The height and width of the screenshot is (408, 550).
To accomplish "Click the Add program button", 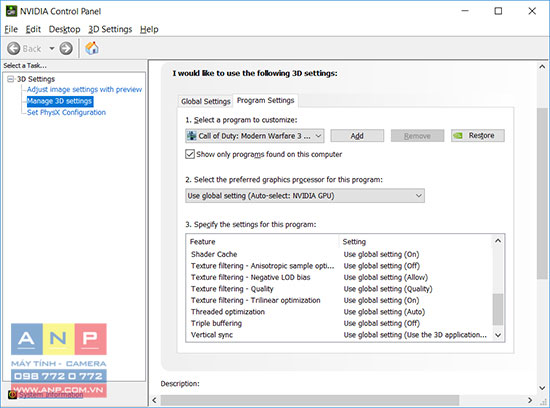I will (357, 136).
